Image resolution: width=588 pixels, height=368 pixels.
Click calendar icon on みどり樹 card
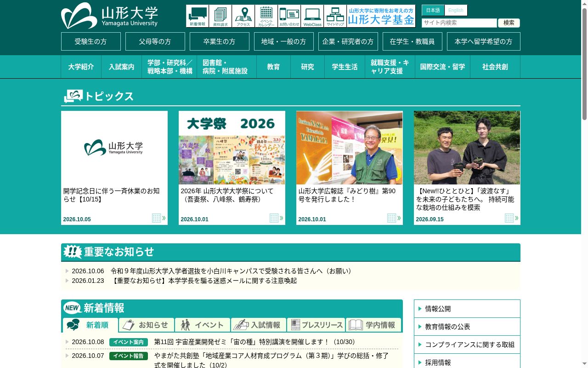click(394, 218)
